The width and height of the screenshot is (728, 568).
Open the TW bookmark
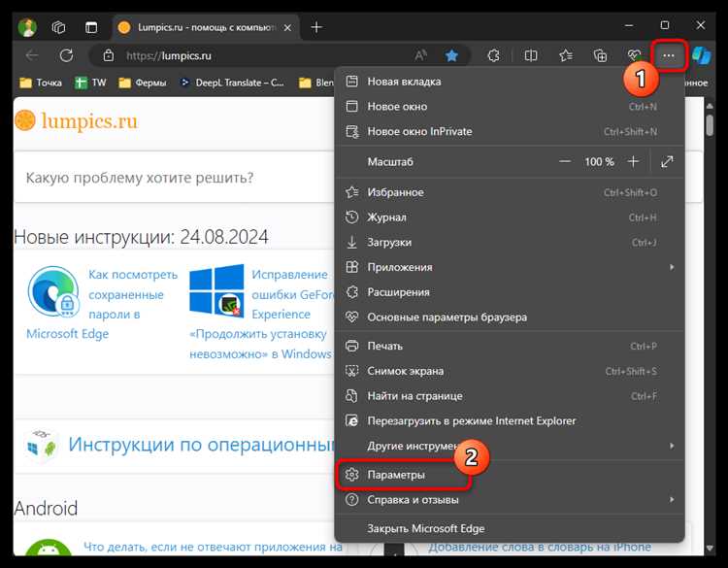(90, 83)
